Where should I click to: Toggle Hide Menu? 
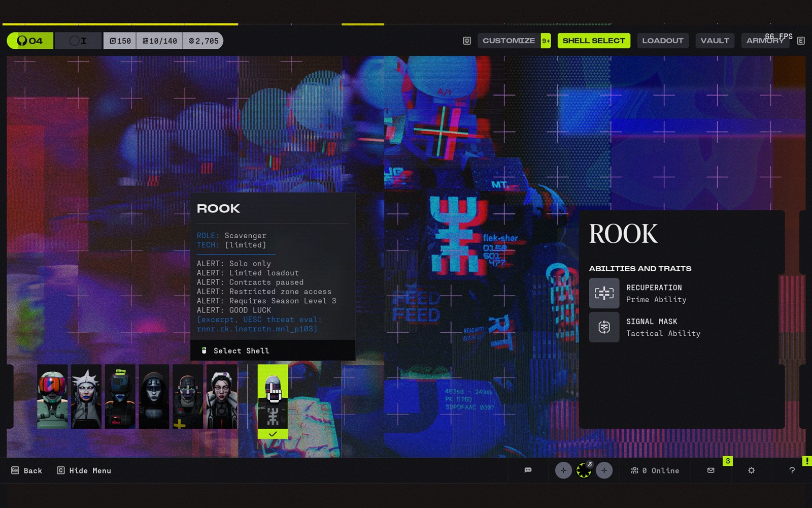84,470
